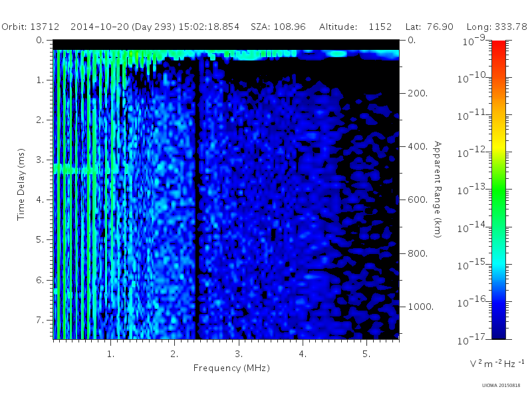Click the black vertical gap near 2.3 MHz
Viewport: 532px width, 399px height.
coord(197,200)
